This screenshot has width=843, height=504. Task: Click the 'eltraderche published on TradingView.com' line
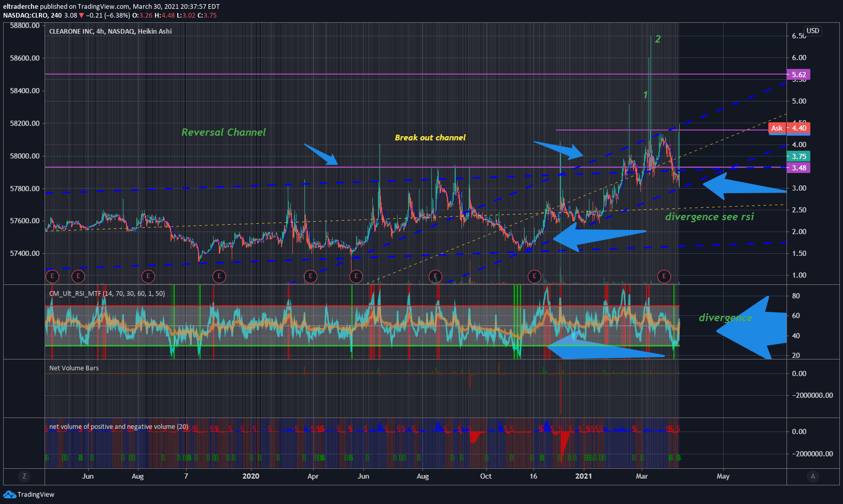click(x=111, y=6)
